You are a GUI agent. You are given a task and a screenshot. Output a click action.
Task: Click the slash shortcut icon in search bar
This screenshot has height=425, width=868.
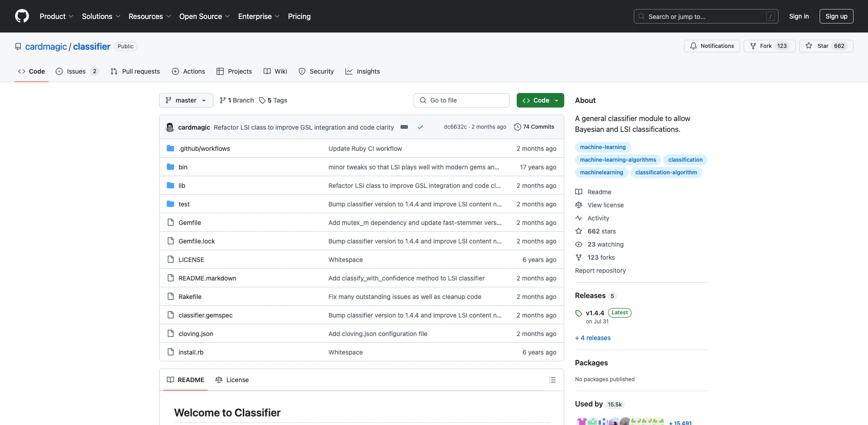click(771, 17)
